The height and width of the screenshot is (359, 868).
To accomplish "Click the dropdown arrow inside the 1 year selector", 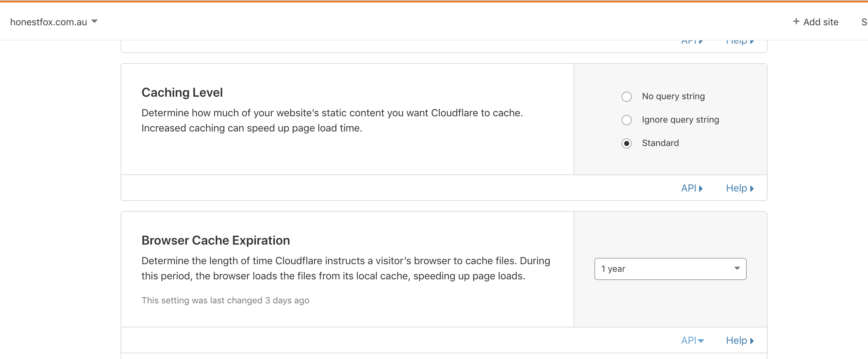I will (737, 269).
